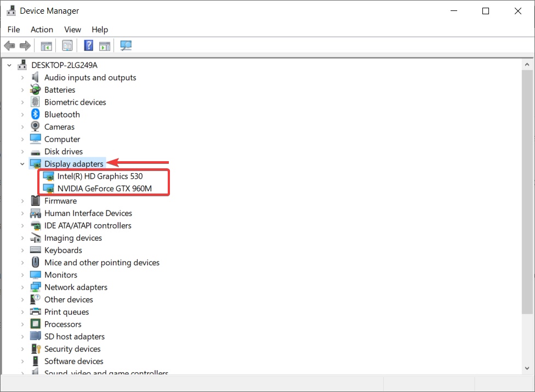Select NVIDIA GeForce GTX 960M
The height and width of the screenshot is (392, 535).
point(104,188)
